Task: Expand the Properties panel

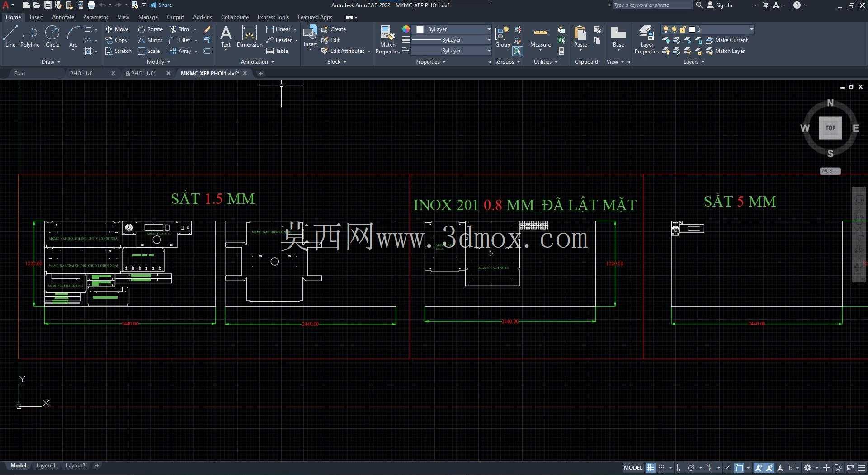Action: click(x=430, y=62)
